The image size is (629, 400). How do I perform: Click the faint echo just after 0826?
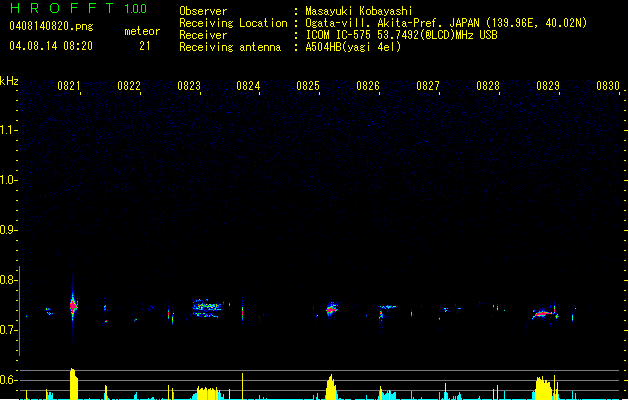(x=386, y=310)
